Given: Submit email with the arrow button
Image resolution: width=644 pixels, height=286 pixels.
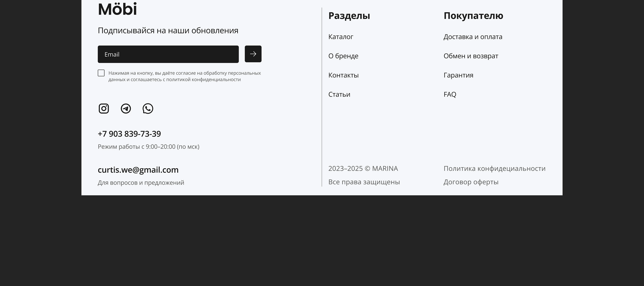Looking at the screenshot, I should pos(253,54).
